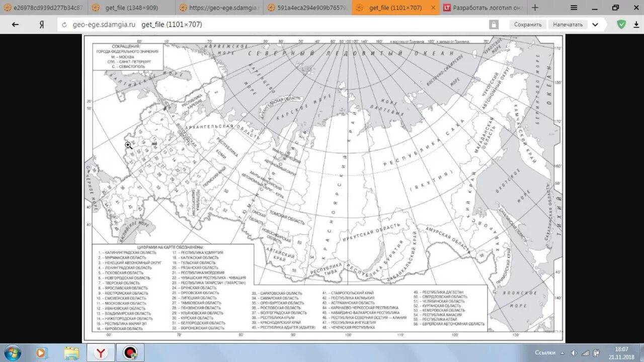
Task: Click the 'АРХАНГЕЛЬСКАЯ ОБЛАСТЬ' map label
Action: pos(221,131)
